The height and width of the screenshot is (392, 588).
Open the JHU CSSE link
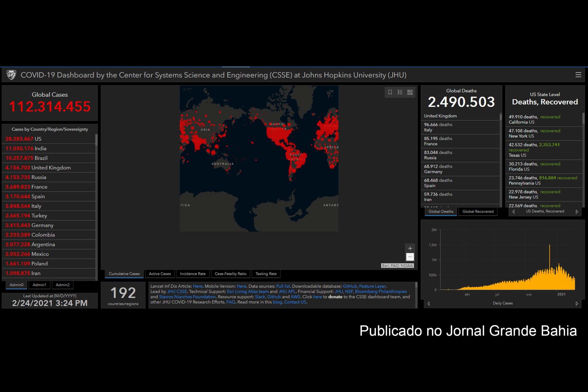177,291
